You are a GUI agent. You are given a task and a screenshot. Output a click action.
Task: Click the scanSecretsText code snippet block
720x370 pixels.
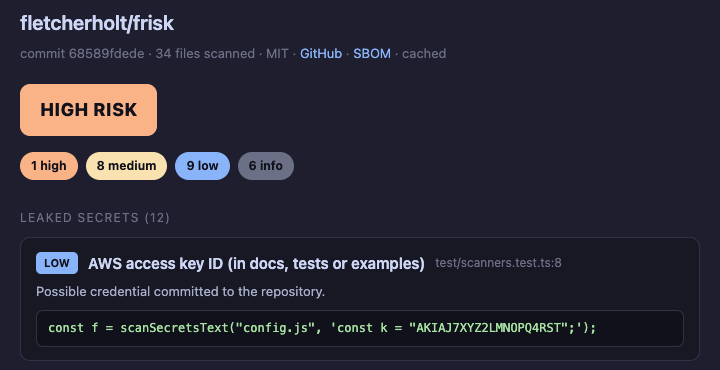pyautogui.click(x=360, y=328)
